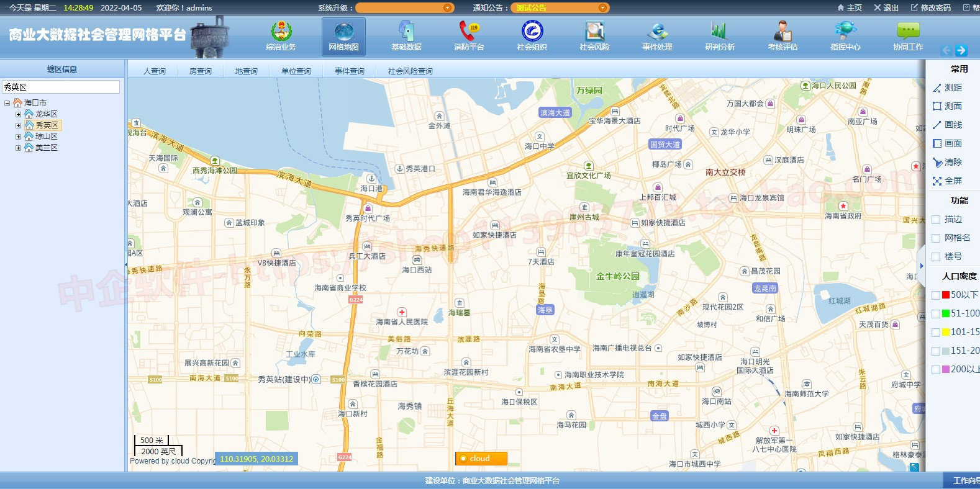The image size is (980, 489).
Task: Check the 楼号 option
Action: [936, 256]
